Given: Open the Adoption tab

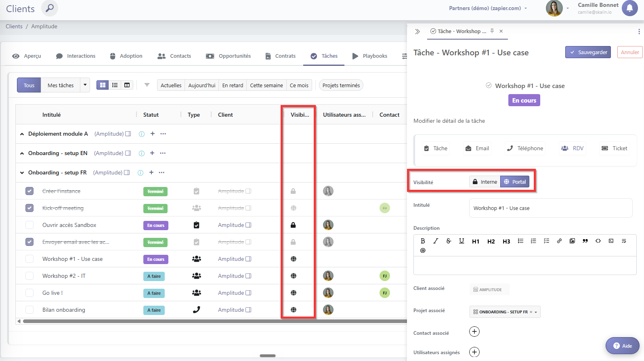Looking at the screenshot, I should 126,56.
